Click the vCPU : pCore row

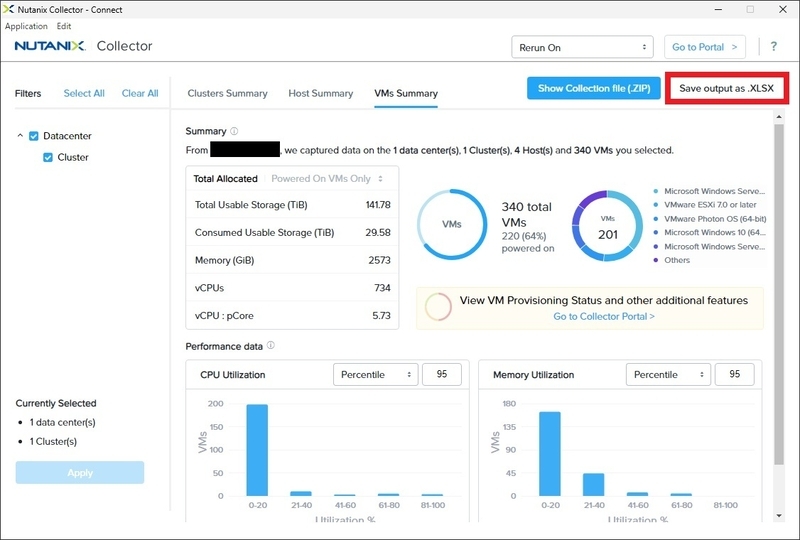tap(292, 315)
